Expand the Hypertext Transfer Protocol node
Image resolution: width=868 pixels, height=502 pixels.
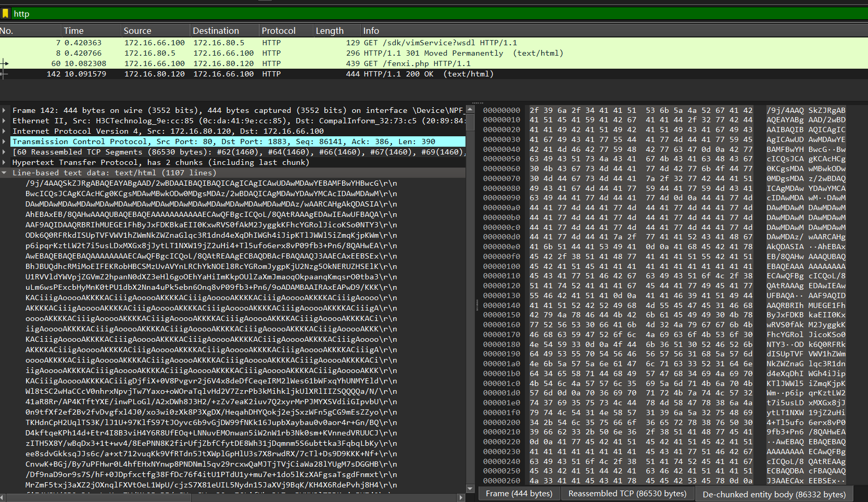pos(4,162)
